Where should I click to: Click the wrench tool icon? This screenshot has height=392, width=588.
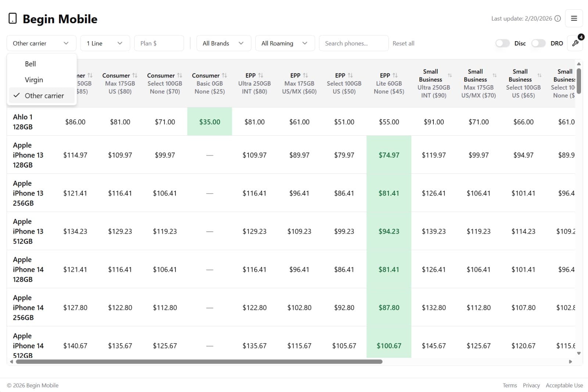[x=575, y=43]
